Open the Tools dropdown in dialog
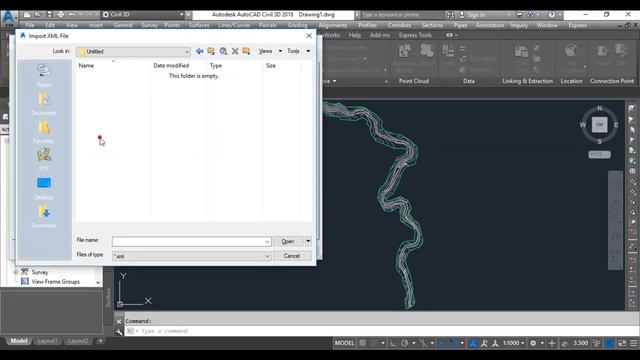 (x=298, y=51)
